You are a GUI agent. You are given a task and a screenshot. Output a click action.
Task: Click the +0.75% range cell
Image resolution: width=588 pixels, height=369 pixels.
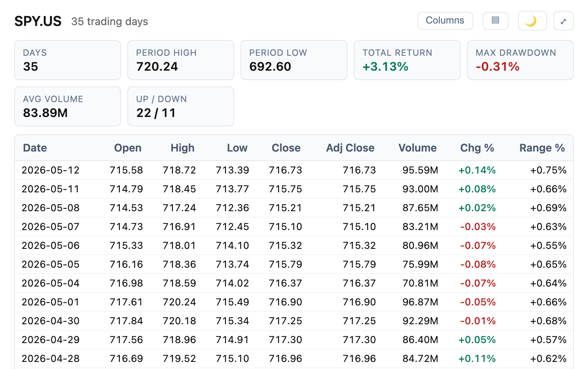[x=548, y=170]
